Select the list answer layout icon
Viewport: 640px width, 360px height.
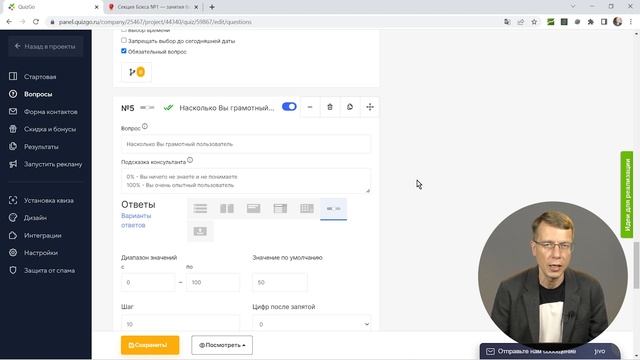(x=200, y=209)
